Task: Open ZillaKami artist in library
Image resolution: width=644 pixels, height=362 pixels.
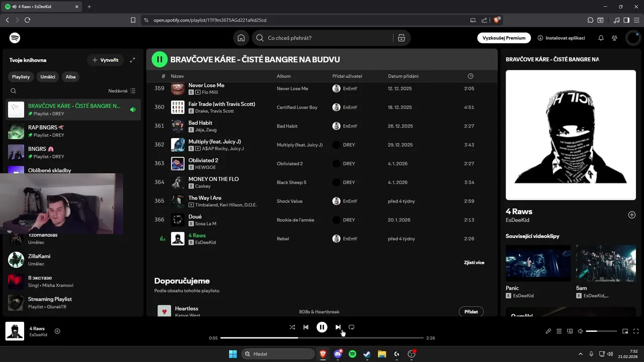Action: click(73, 259)
